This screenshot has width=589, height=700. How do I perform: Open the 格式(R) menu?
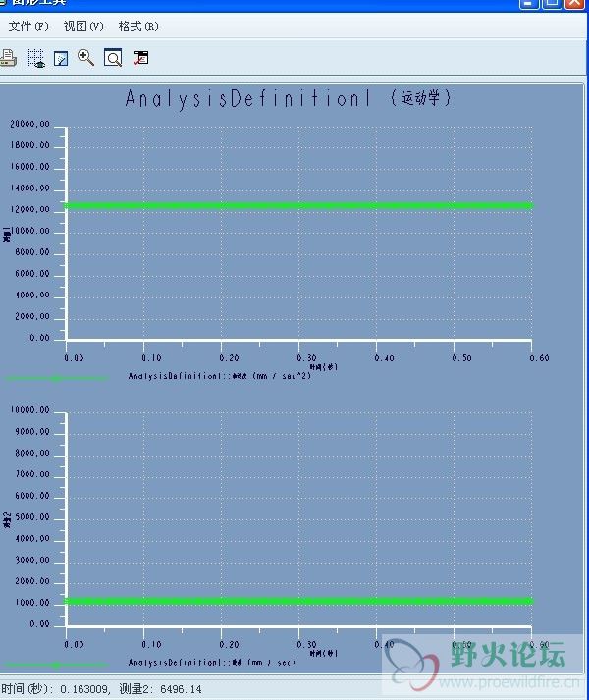point(138,27)
